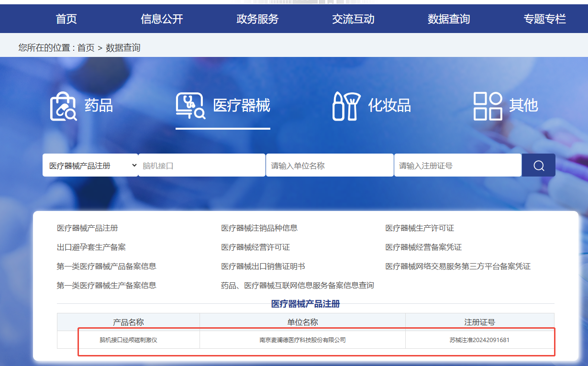This screenshot has width=588, height=366.
Task: Go to 专题专栏 in the top navigation
Action: coord(544,19)
